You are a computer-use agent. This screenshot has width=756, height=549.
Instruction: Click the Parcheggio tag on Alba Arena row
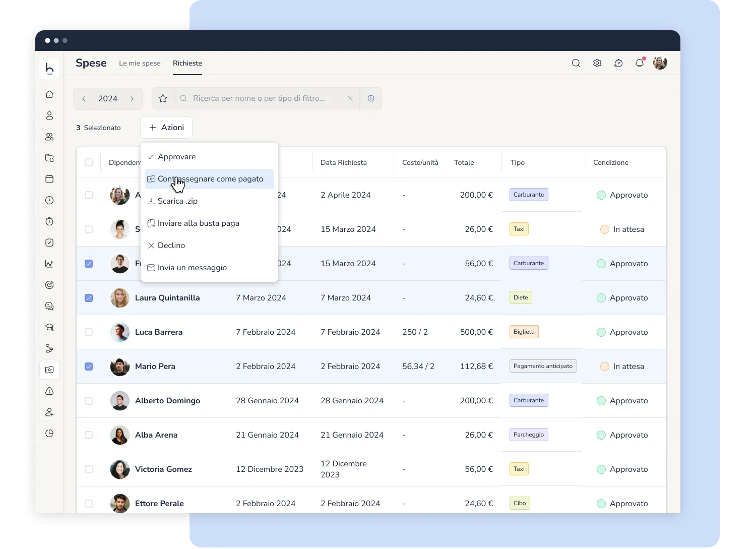pos(529,435)
